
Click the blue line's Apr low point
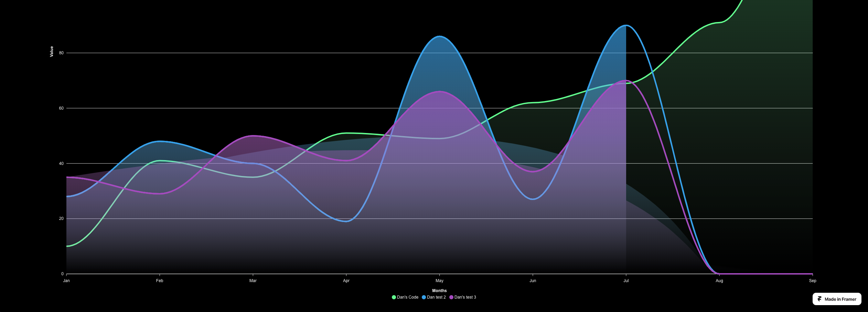point(346,221)
